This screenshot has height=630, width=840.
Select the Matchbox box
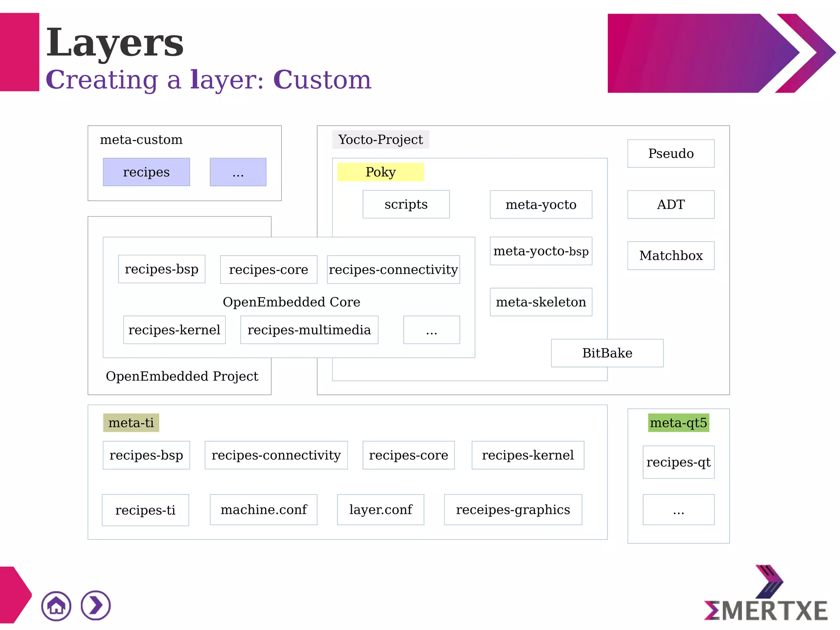[x=671, y=255]
